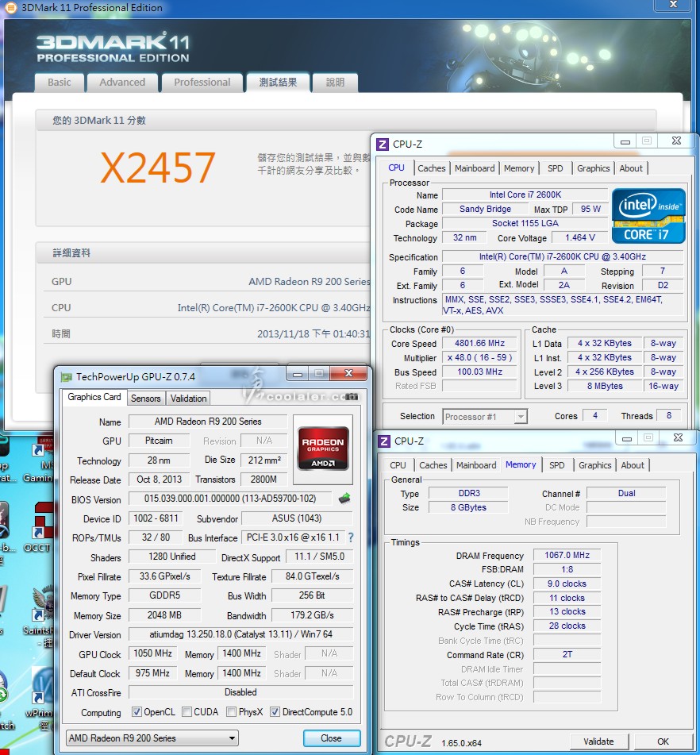Click the 2013/11/18 timestamp in 3DMark details
Image resolution: width=700 pixels, height=755 pixels.
coord(313,333)
